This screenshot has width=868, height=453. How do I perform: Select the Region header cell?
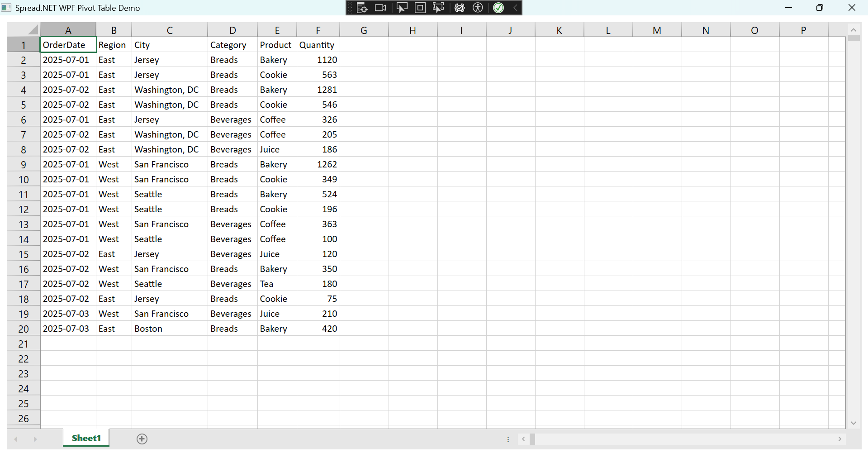114,45
